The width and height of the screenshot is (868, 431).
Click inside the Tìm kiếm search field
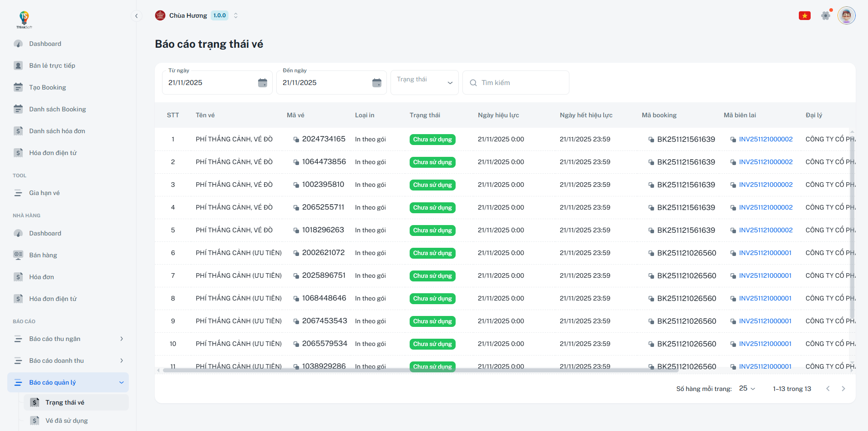coord(516,82)
